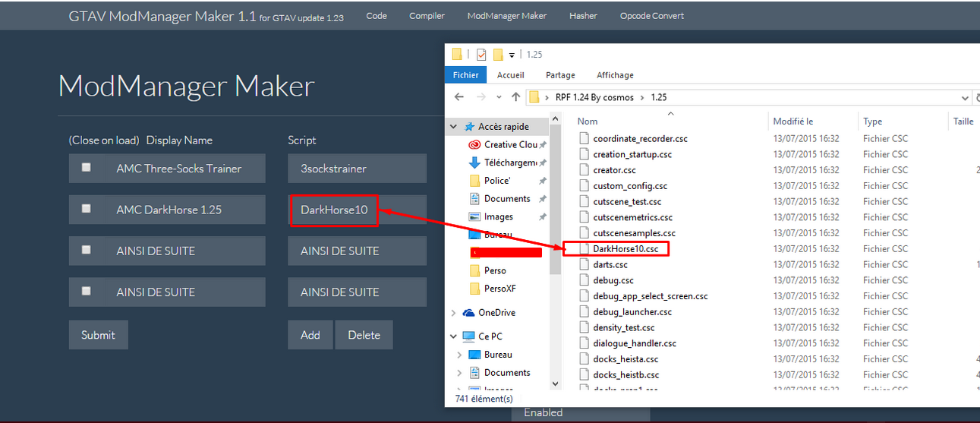Click the DarkHorse10 script field

pos(358,210)
